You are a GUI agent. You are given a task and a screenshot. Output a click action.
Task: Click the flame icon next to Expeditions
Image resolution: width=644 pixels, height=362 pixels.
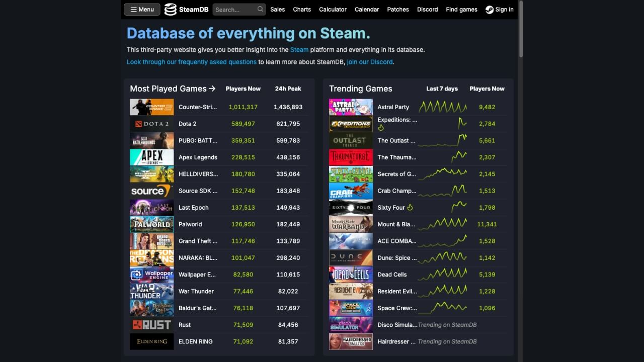pos(382,128)
